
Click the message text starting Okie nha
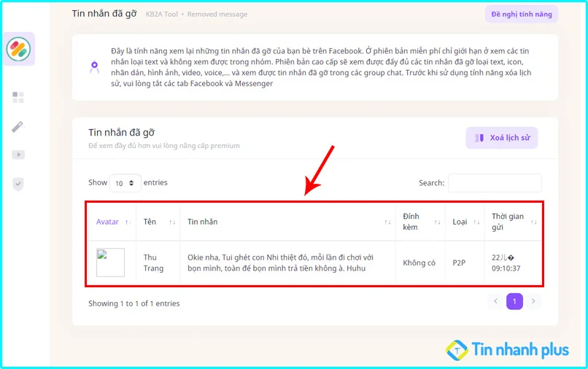click(x=280, y=263)
